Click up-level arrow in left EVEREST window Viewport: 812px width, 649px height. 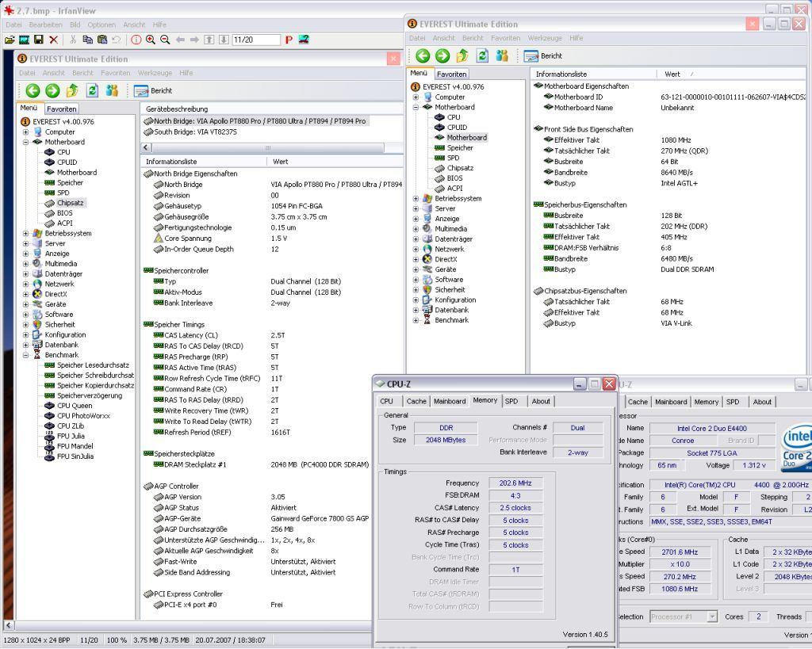point(72,91)
